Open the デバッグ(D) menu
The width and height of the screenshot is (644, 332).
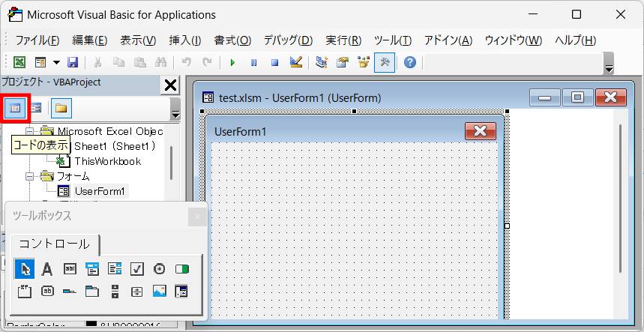(288, 40)
